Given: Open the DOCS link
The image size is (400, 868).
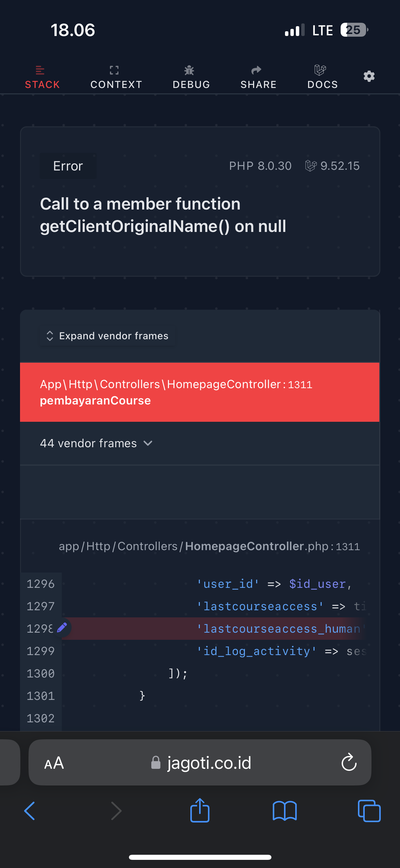Looking at the screenshot, I should (x=322, y=77).
